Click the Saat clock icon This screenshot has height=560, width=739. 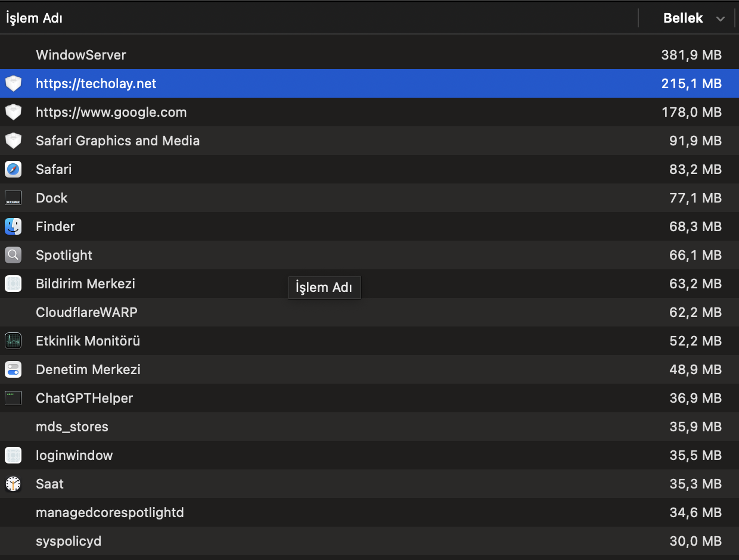coord(13,484)
